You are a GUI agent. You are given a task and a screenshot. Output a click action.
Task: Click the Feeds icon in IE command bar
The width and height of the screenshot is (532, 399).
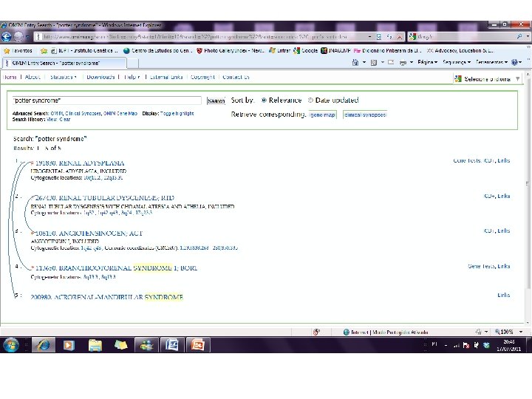pos(374,62)
